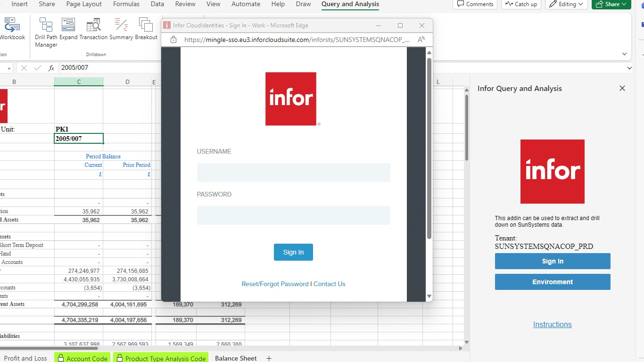
Task: Select the Transaction drilldown icon
Action: (93, 29)
